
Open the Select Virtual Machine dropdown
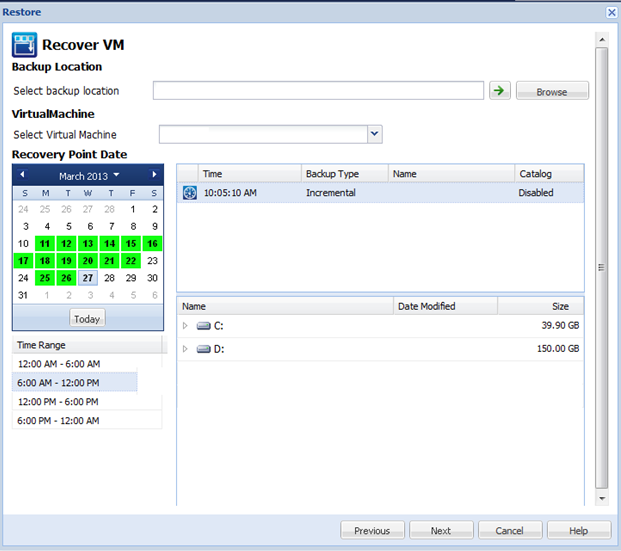pos(374,134)
